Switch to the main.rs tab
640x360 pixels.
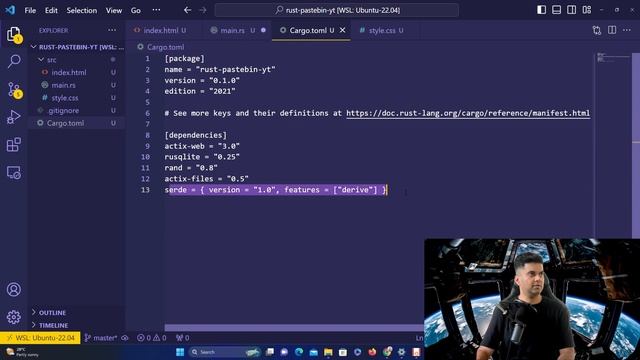pos(237,30)
